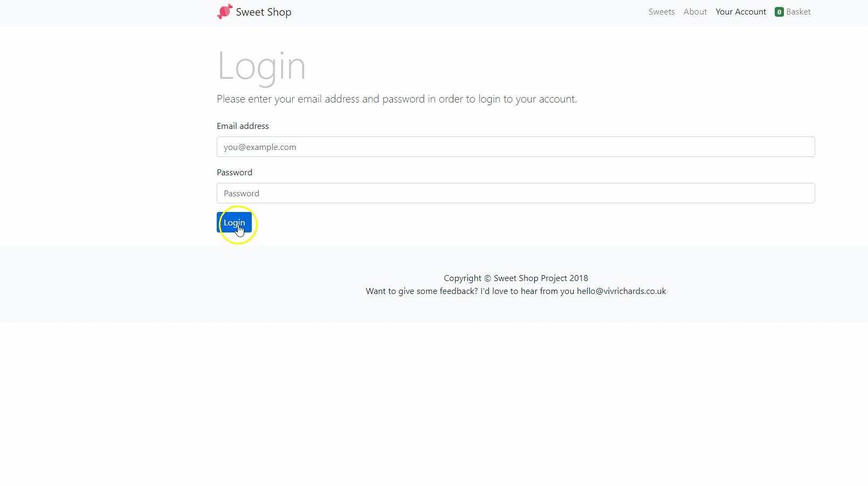Click the Email address field label
The height and width of the screenshot is (486, 868).
click(x=243, y=126)
